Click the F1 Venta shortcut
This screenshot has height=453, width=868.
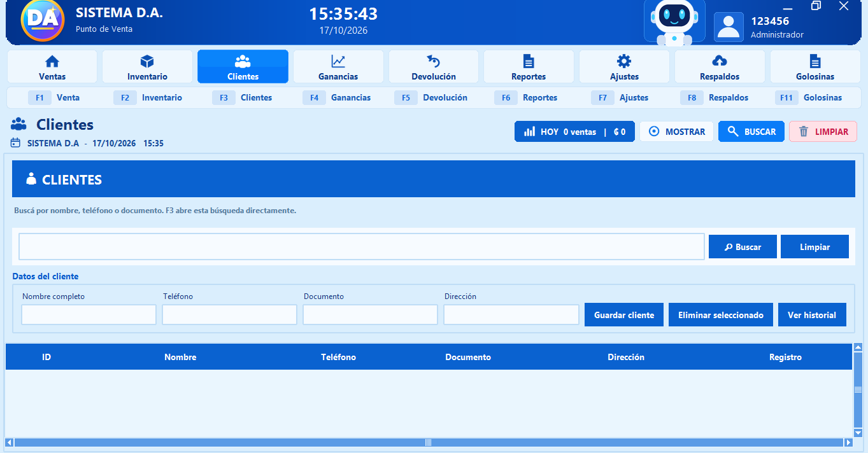coord(54,98)
